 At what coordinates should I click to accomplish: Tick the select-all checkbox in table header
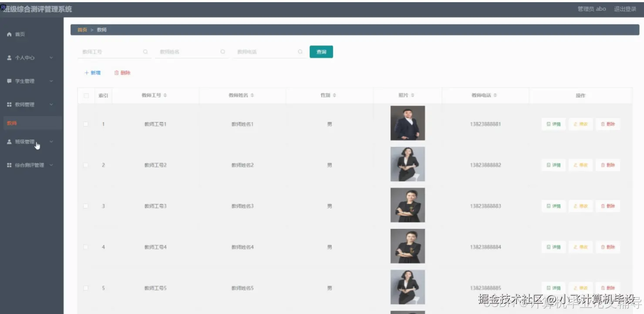86,96
